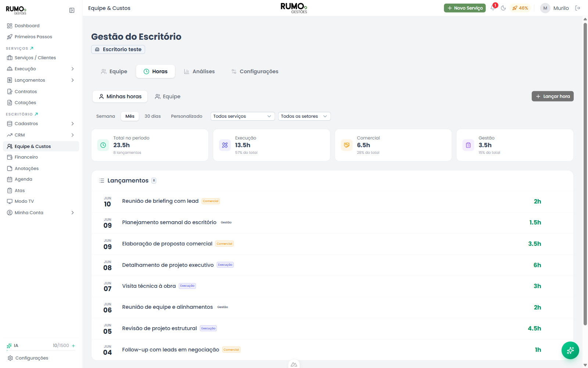Select the Minhas horas sub-tab
This screenshot has height=368, width=588.
[120, 96]
